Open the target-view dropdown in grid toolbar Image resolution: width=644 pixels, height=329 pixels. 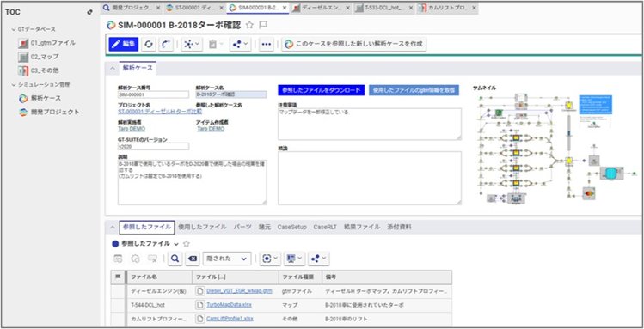(x=270, y=259)
